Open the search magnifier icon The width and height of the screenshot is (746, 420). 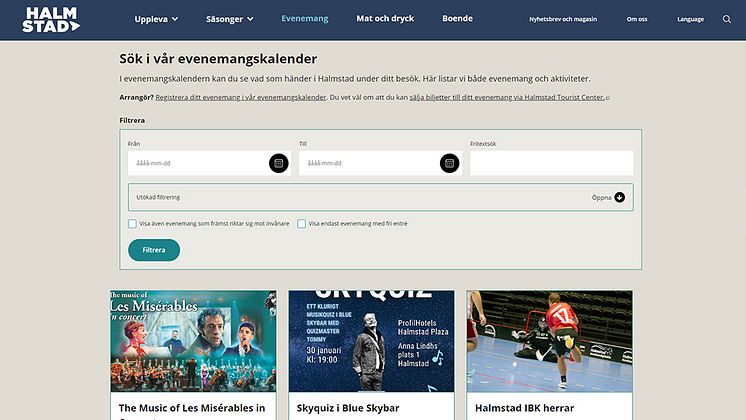pyautogui.click(x=726, y=19)
